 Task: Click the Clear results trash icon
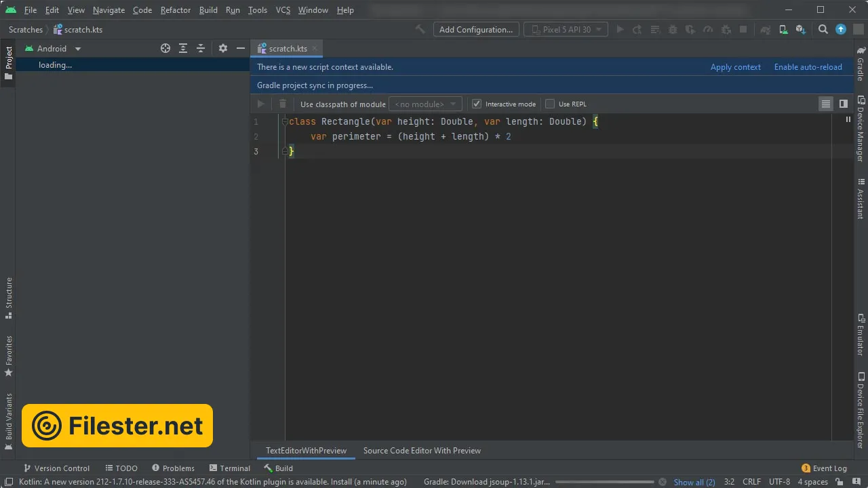283,104
